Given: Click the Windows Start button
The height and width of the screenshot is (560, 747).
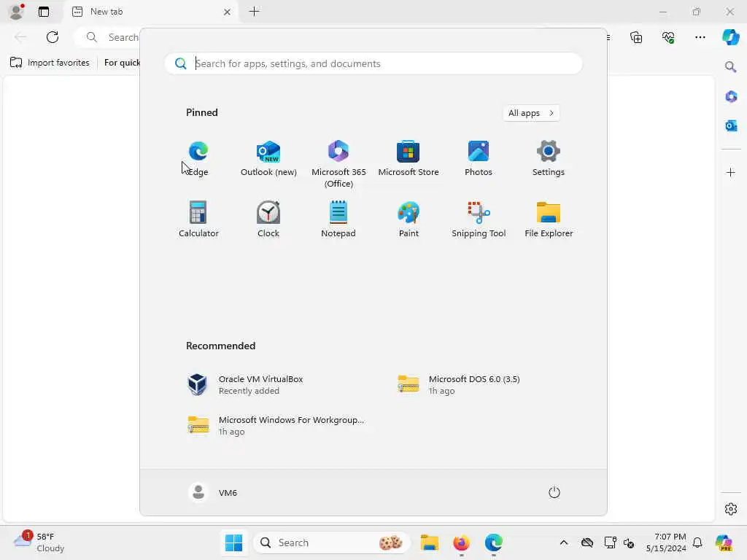Looking at the screenshot, I should (x=233, y=542).
